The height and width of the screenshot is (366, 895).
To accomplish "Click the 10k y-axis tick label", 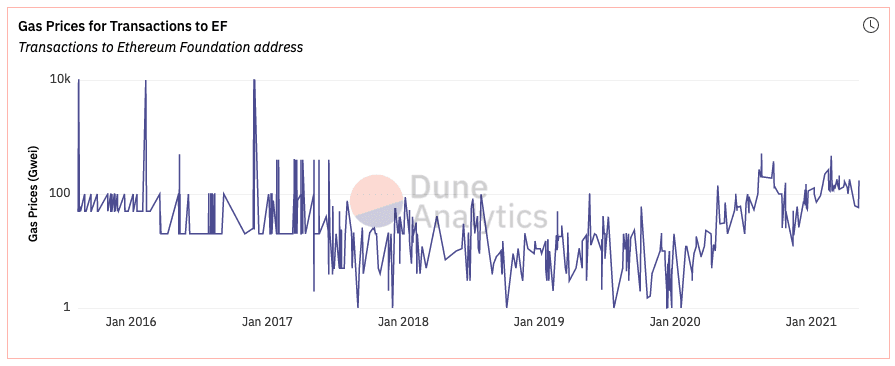I will [60, 80].
